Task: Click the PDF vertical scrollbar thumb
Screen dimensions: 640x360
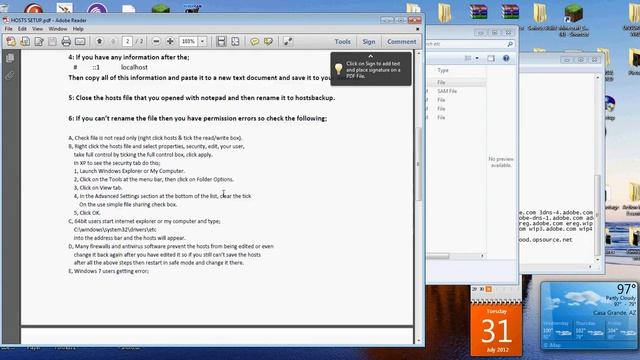Action: click(x=418, y=163)
